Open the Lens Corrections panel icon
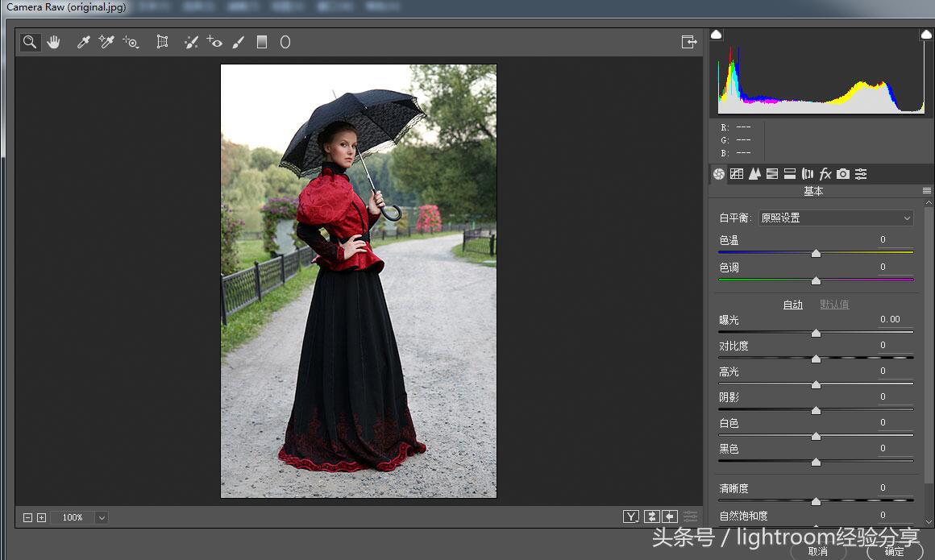The height and width of the screenshot is (560, 935). 807,173
